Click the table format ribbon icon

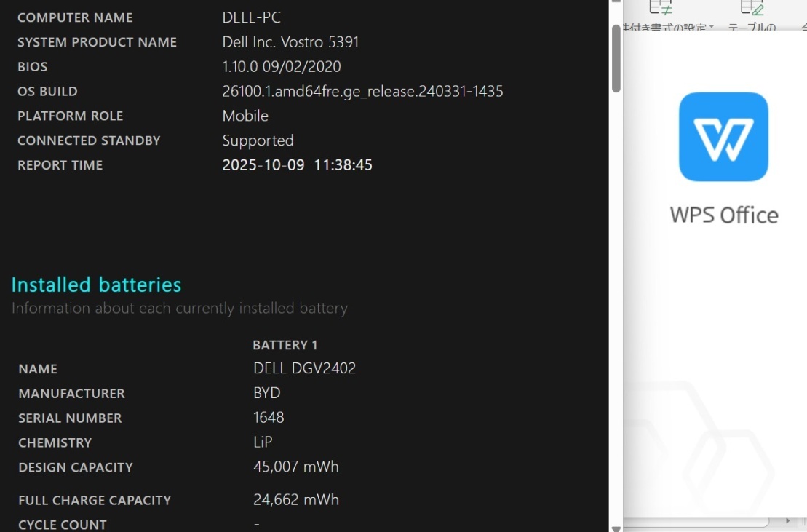tap(752, 7)
